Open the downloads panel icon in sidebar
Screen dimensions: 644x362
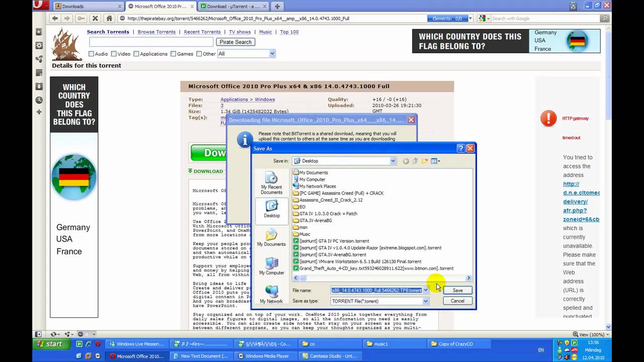[39, 86]
